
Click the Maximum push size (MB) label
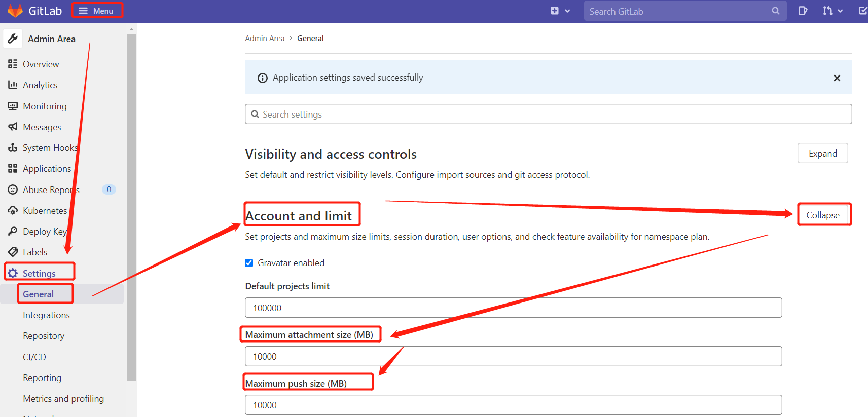click(x=296, y=384)
